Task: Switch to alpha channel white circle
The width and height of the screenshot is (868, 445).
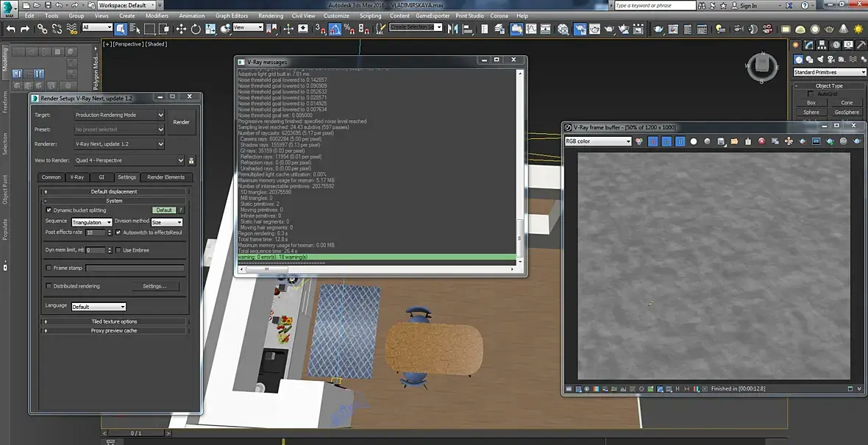Action: (x=693, y=142)
